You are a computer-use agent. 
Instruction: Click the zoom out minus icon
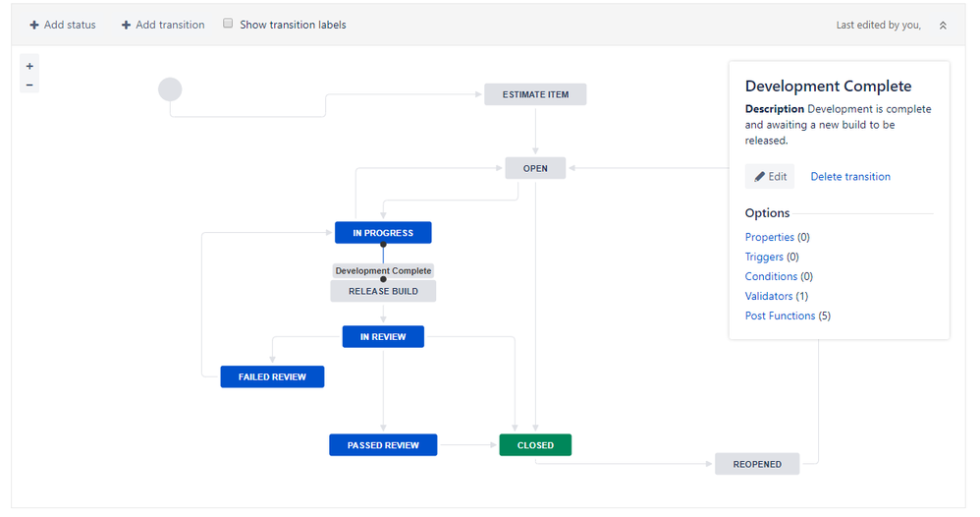pos(29,85)
